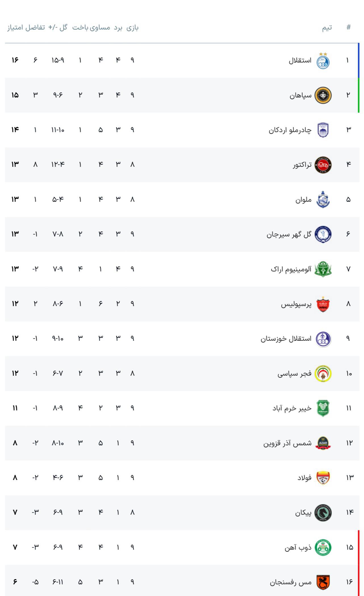364x596 pixels.
Task: Click the گل گهر سیرجان team name
Action: pos(289,234)
